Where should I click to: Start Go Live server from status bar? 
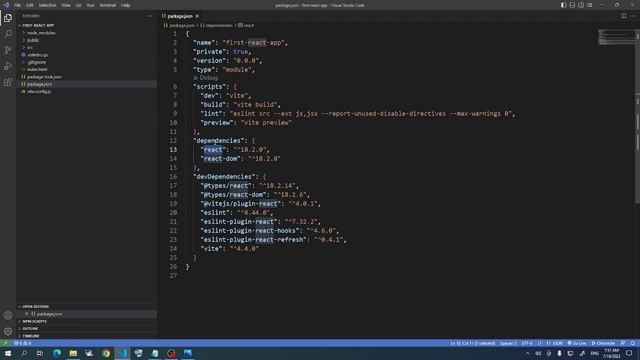point(577,343)
